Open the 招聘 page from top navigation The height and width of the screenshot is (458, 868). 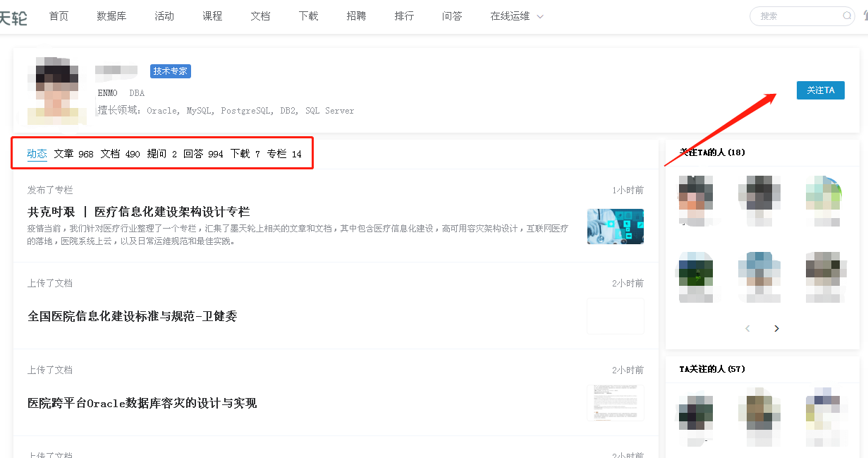click(356, 16)
